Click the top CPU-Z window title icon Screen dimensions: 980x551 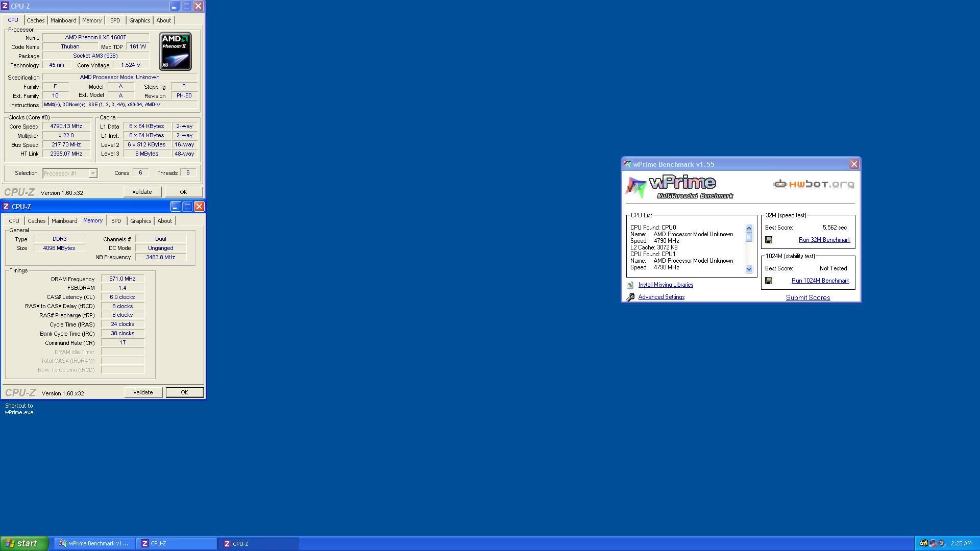pos(5,6)
